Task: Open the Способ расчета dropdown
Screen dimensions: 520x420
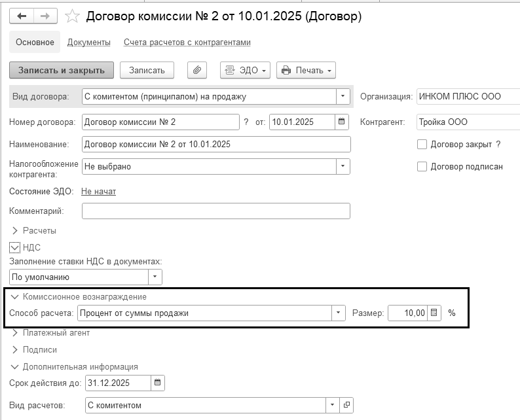Action: 339,313
